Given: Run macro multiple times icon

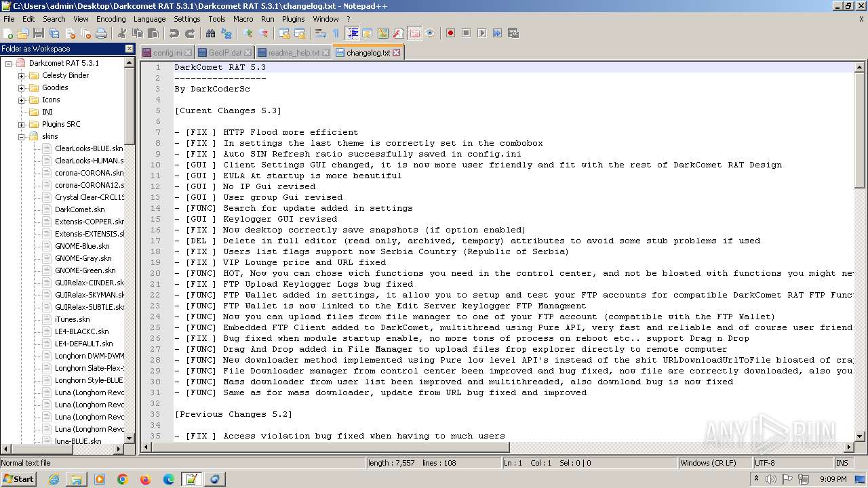Looking at the screenshot, I should pos(497,33).
